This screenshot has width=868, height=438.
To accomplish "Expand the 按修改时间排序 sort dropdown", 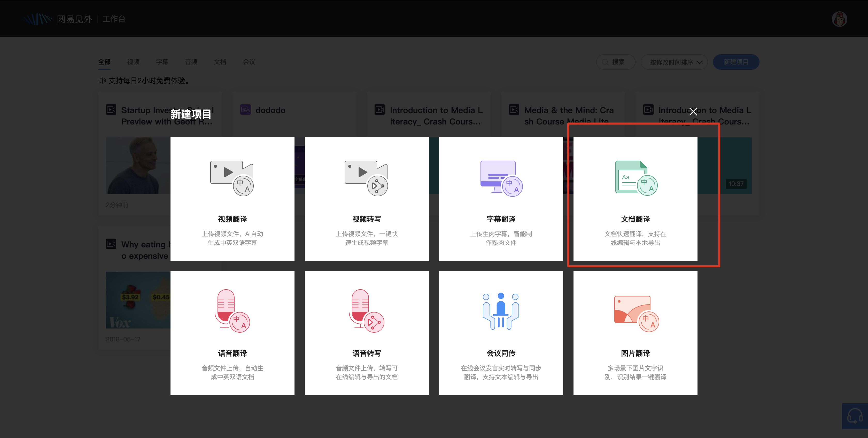I will [x=673, y=62].
